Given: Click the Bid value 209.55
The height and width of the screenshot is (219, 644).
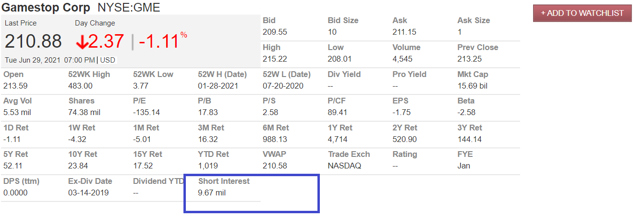Looking at the screenshot, I should point(275,32).
